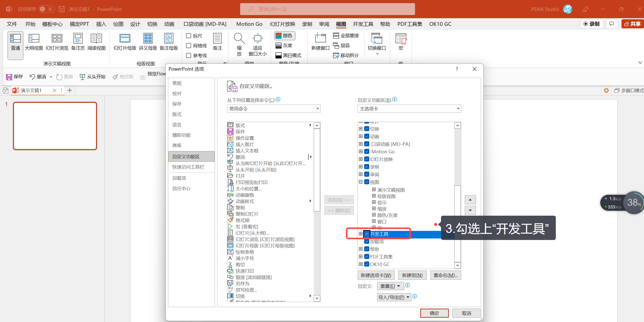Open the Slide Master view icon

click(x=125, y=38)
